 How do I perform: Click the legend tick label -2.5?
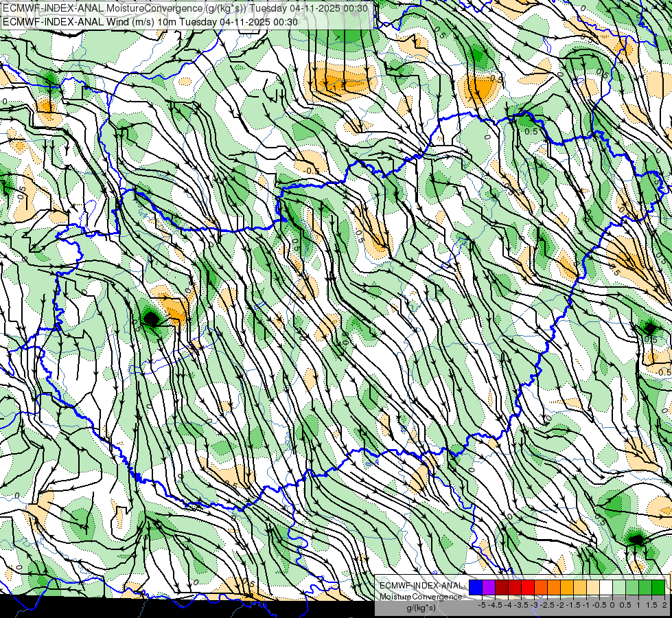click(x=548, y=605)
